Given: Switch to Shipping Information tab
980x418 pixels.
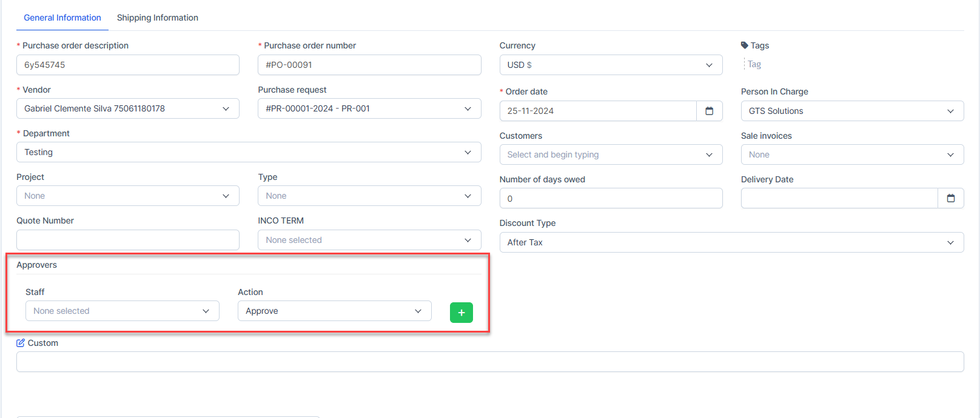Looking at the screenshot, I should point(157,18).
